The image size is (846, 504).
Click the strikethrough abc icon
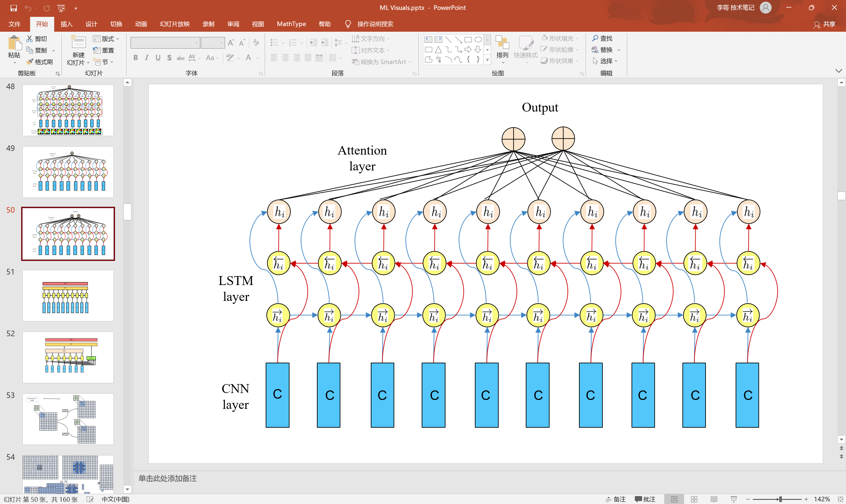pos(180,58)
